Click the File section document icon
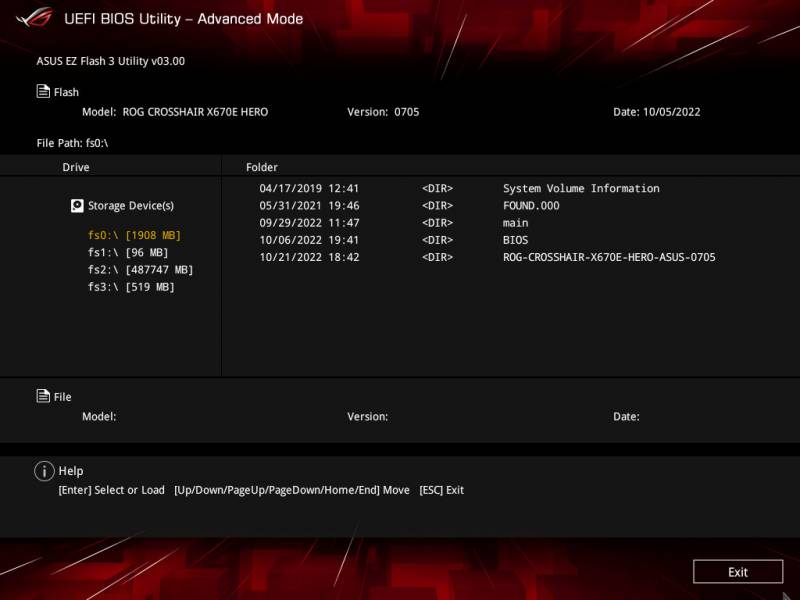This screenshot has height=600, width=800. pyautogui.click(x=43, y=397)
